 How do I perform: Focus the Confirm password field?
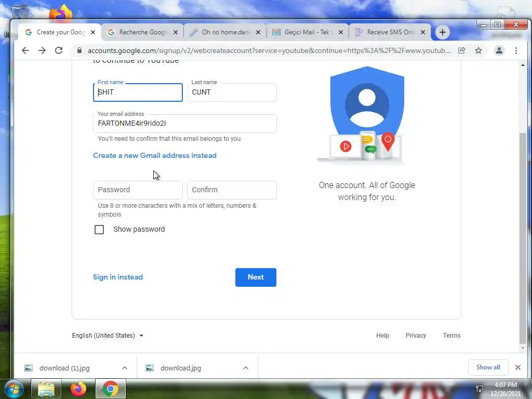232,190
